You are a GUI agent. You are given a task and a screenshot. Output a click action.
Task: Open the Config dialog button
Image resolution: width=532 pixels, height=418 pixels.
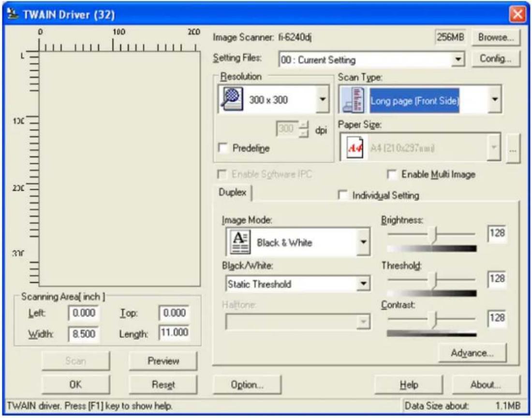pyautogui.click(x=495, y=58)
